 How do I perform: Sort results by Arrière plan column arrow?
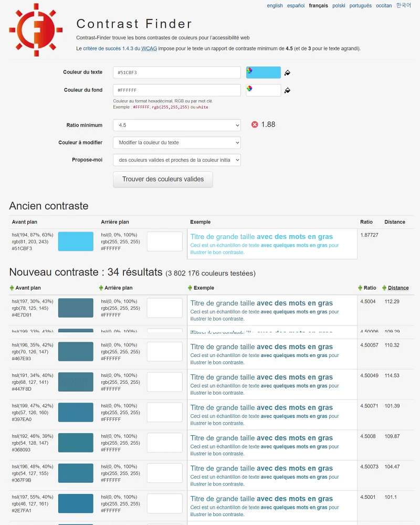[101, 288]
